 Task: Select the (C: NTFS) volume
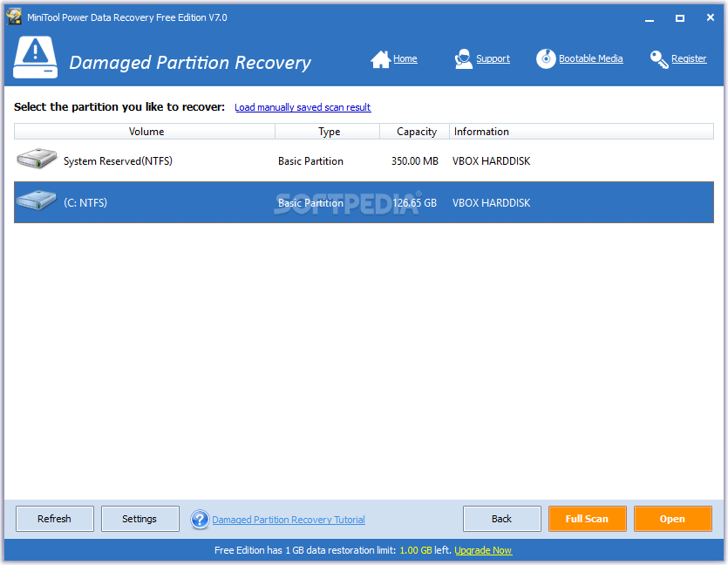(x=364, y=202)
